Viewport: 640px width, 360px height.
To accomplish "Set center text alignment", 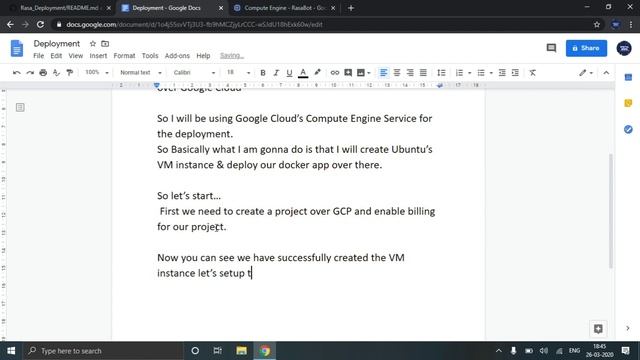I will 397,73.
